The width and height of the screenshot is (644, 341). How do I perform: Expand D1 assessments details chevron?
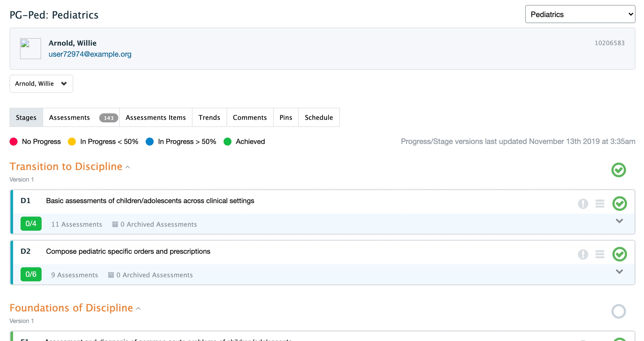pos(619,221)
